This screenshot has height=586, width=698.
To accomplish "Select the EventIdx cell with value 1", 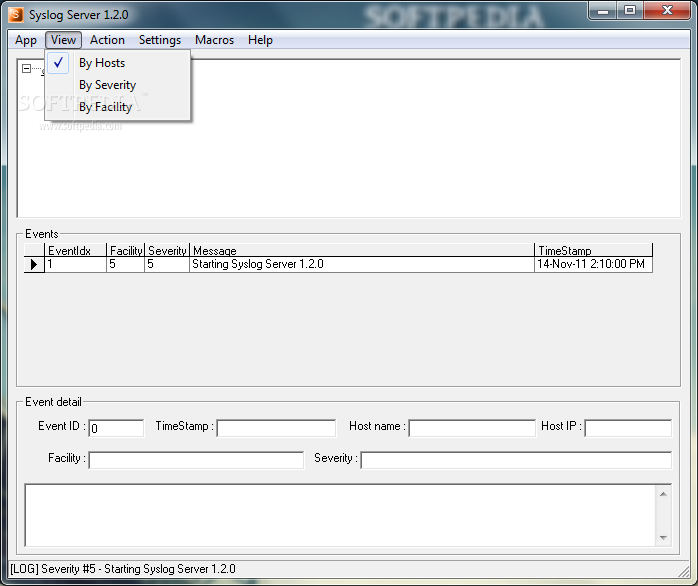I will tap(75, 265).
